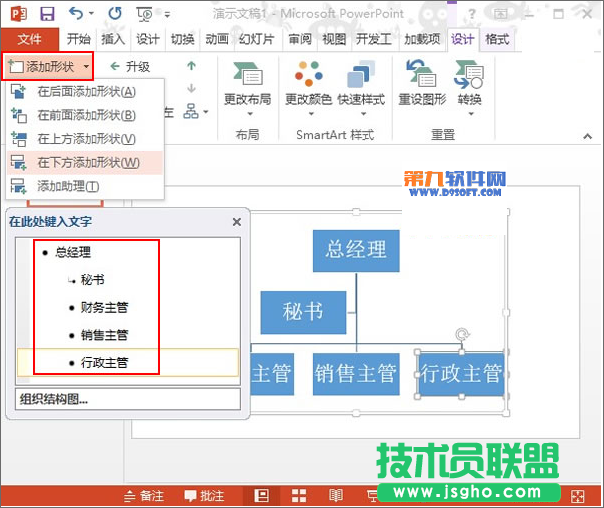Screen dimensions: 604x508
Task: Open the undo history dropdown arrow
Action: (x=92, y=14)
